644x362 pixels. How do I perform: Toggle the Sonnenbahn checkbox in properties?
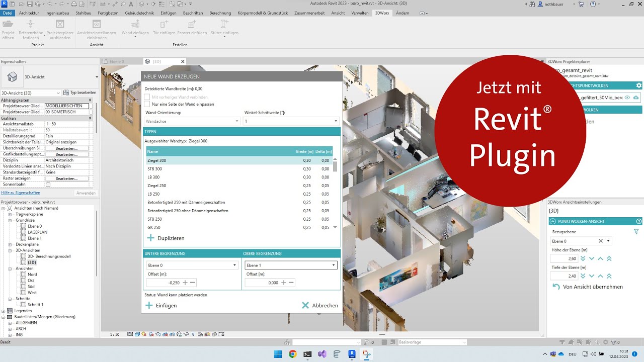48,185
